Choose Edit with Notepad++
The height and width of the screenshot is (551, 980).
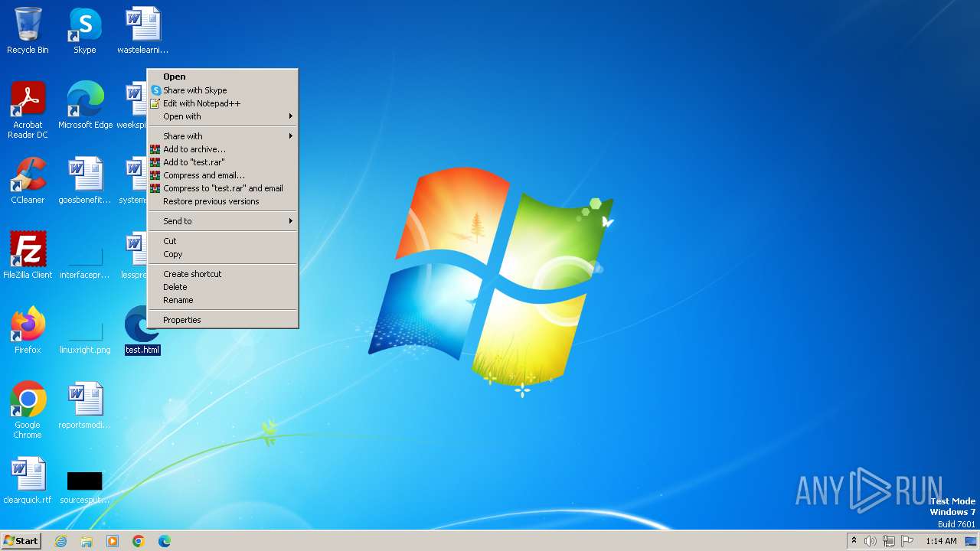(x=223, y=103)
